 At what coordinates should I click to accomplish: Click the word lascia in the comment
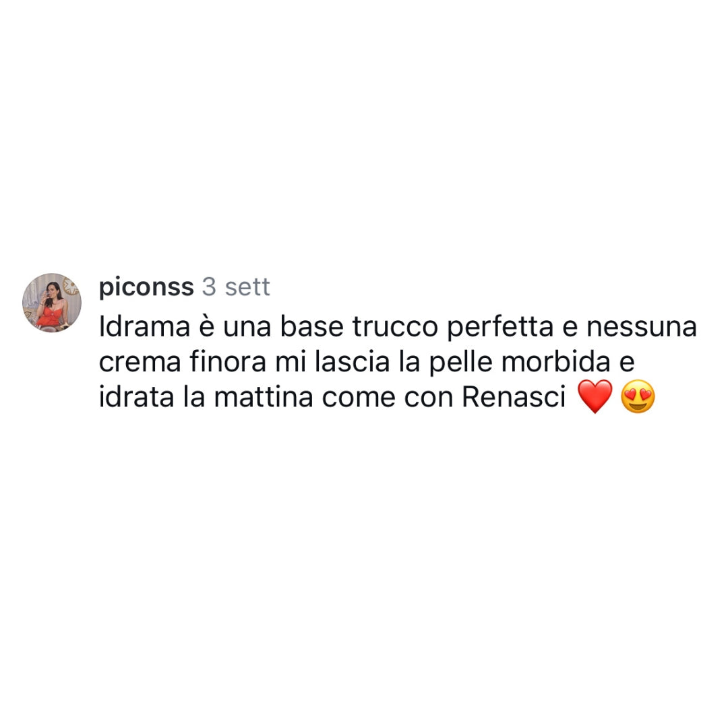pos(353,362)
